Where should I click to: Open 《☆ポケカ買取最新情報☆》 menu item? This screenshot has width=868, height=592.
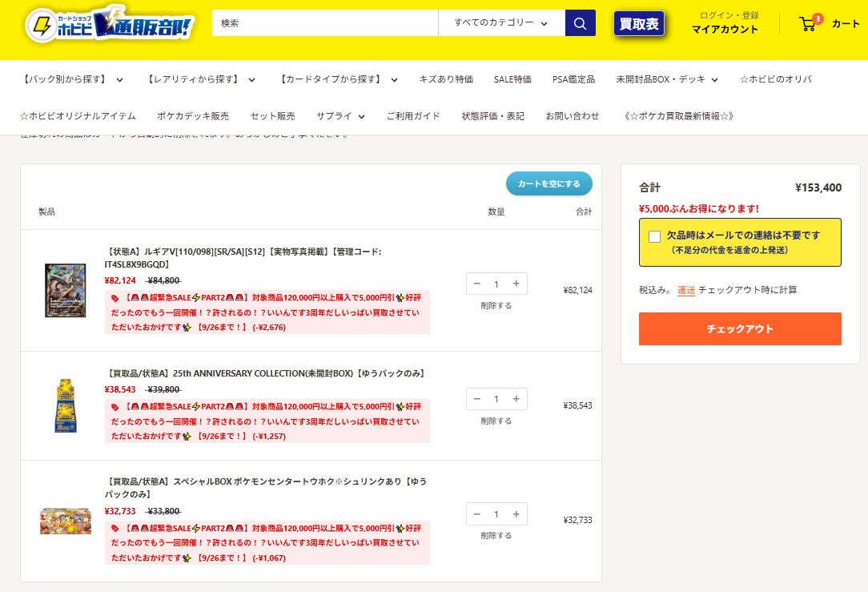(x=678, y=115)
